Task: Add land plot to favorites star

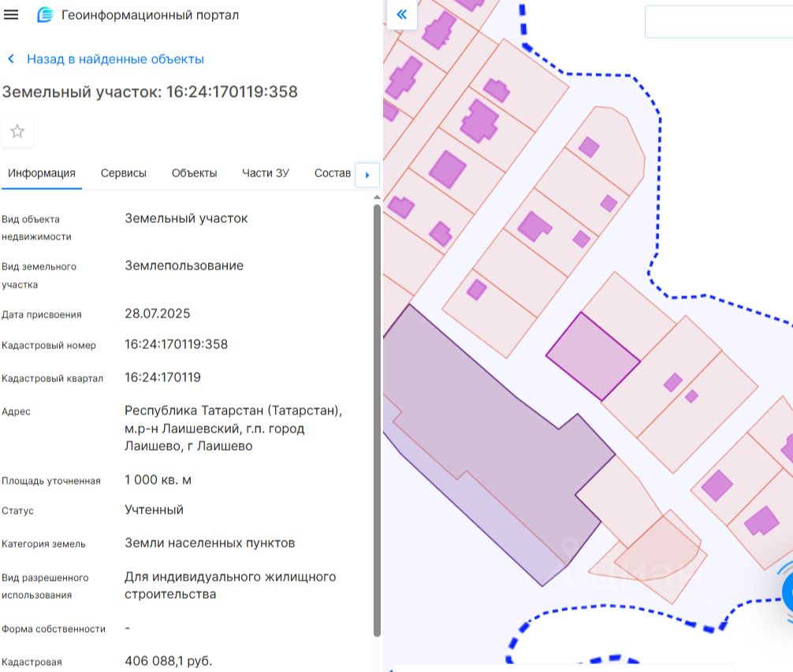Action: [17, 132]
